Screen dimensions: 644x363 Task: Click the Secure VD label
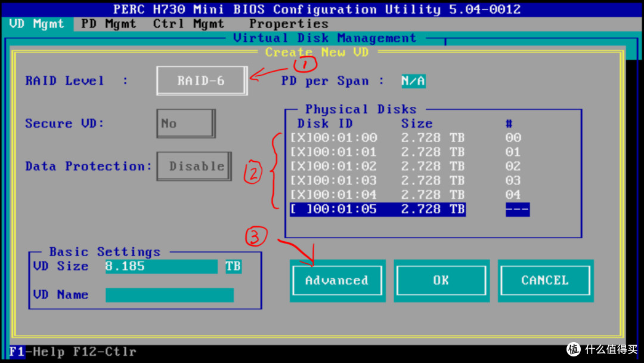[x=65, y=124]
